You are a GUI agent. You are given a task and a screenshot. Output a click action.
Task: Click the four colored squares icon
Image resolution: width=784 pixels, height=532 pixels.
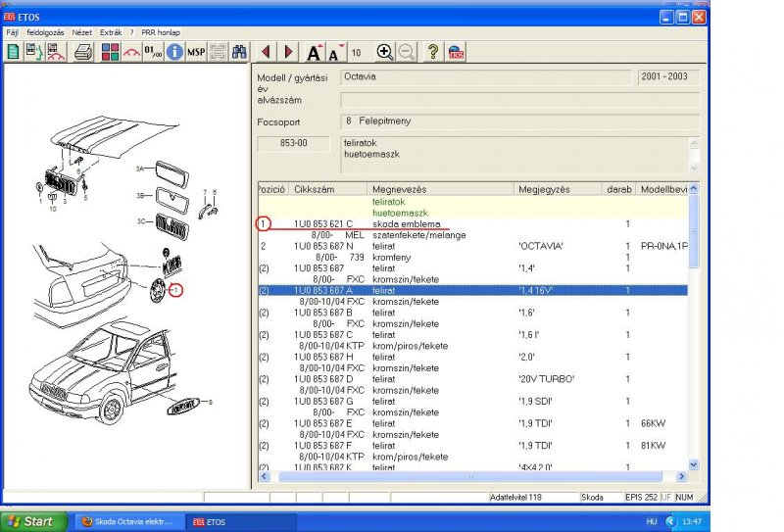pyautogui.click(x=110, y=52)
